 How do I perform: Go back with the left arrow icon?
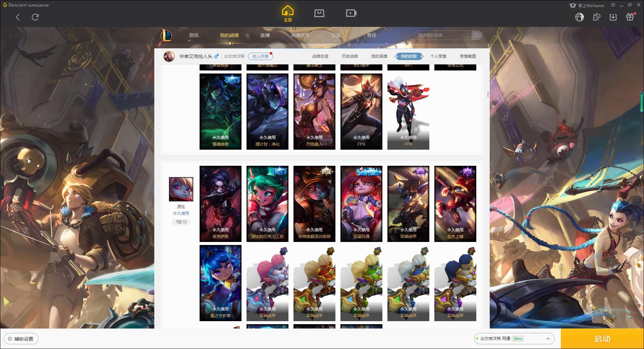pyautogui.click(x=18, y=17)
